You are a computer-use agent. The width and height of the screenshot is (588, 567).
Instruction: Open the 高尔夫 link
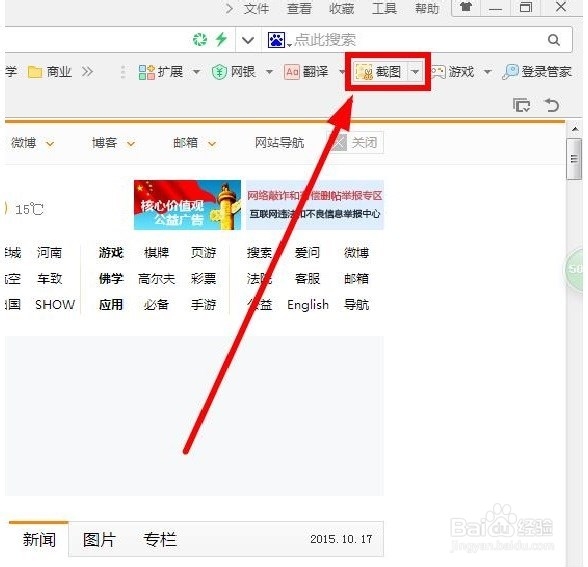[156, 279]
